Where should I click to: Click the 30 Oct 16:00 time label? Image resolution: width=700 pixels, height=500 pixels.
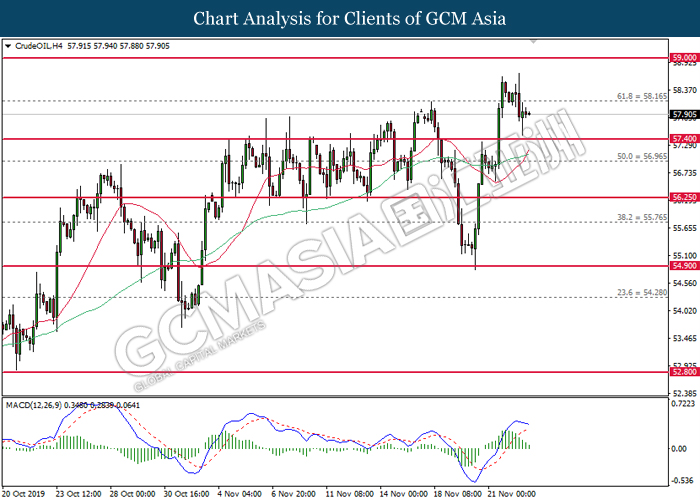click(186, 494)
